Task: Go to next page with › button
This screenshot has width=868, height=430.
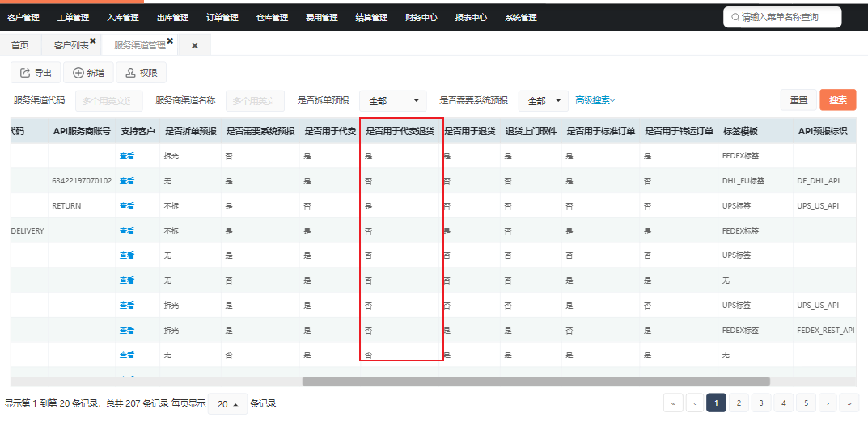Action: tap(828, 403)
